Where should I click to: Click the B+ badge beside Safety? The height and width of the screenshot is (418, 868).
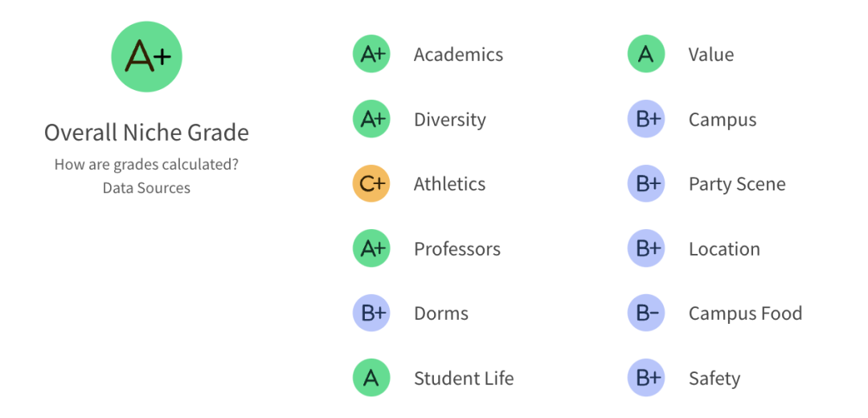coord(646,378)
